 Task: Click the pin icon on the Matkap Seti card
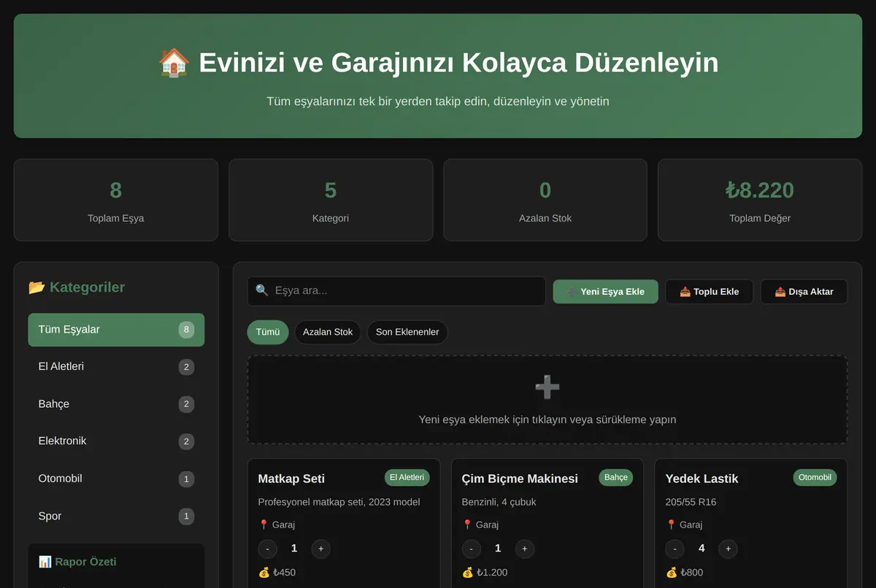coord(264,525)
